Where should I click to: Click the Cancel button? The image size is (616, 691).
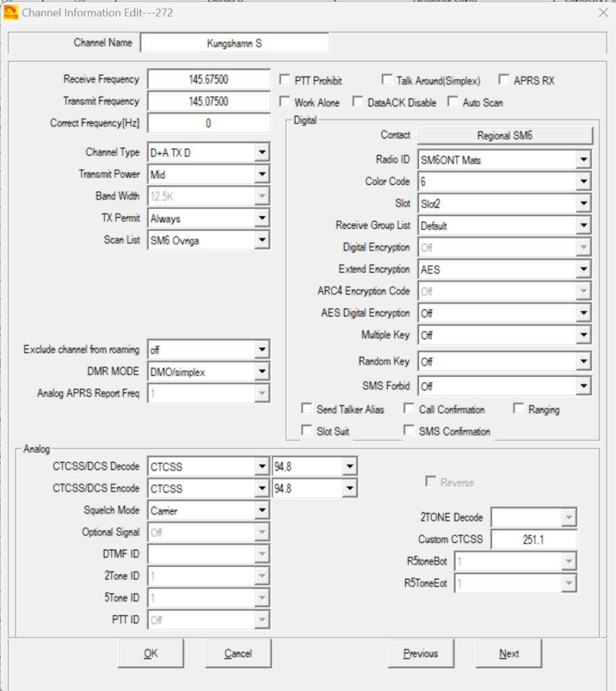coord(238,654)
